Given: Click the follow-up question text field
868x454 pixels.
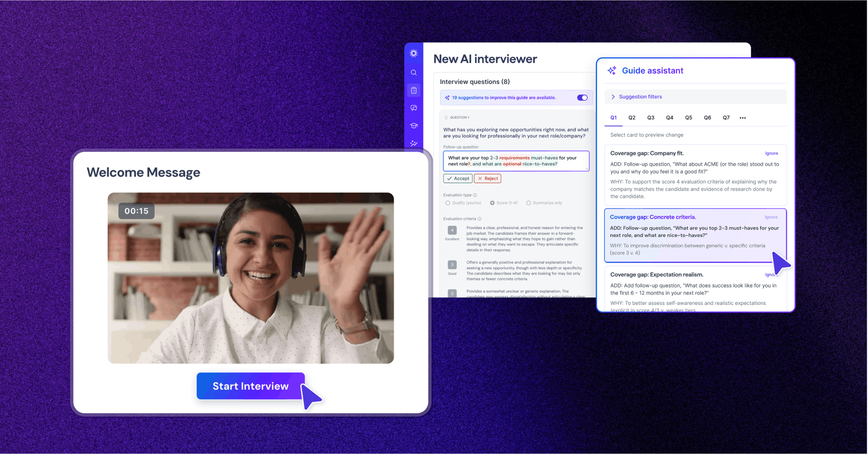Looking at the screenshot, I should click(x=516, y=161).
